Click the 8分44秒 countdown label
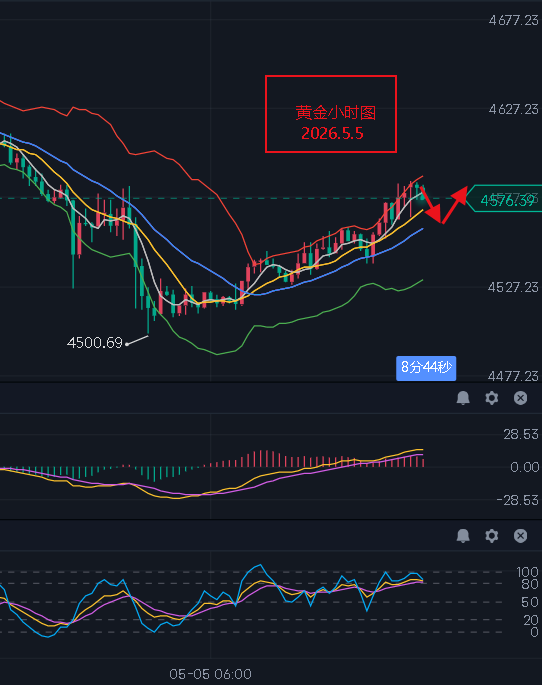Image resolution: width=542 pixels, height=685 pixels. (x=426, y=368)
